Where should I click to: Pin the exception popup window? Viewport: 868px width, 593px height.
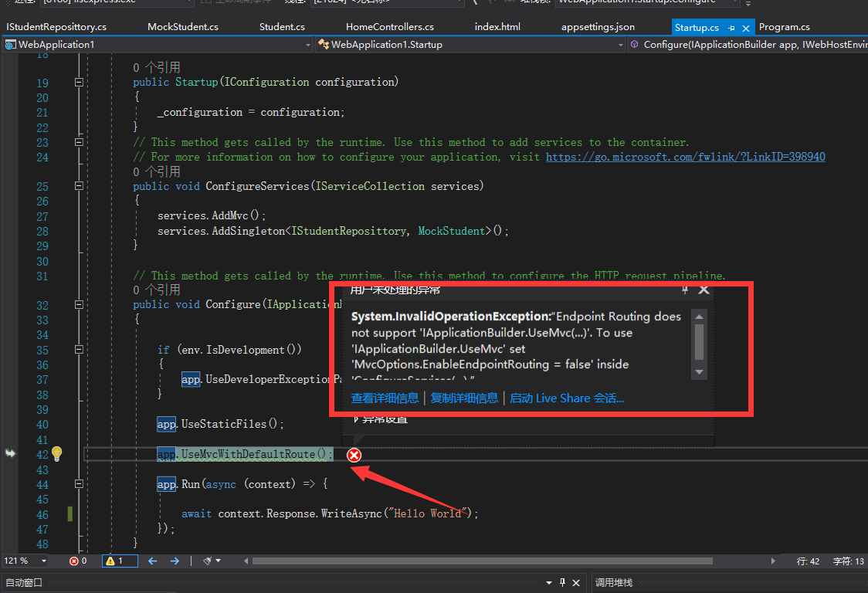click(x=684, y=289)
